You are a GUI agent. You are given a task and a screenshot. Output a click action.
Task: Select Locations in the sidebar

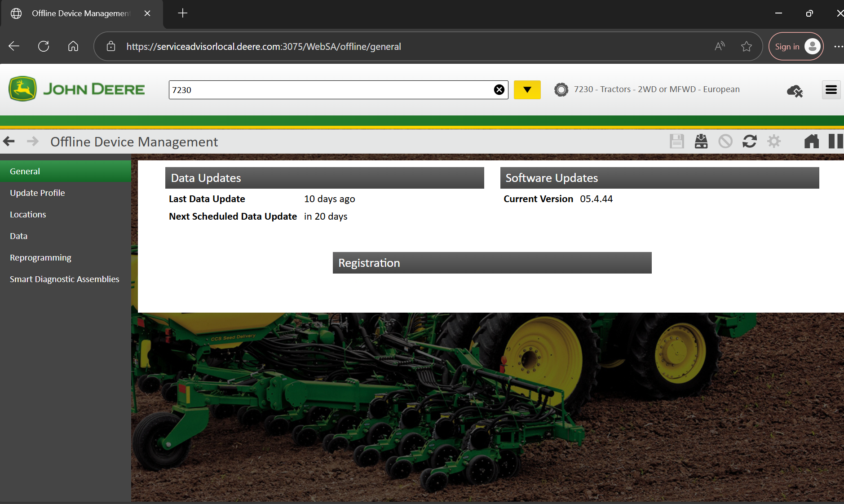tap(28, 214)
